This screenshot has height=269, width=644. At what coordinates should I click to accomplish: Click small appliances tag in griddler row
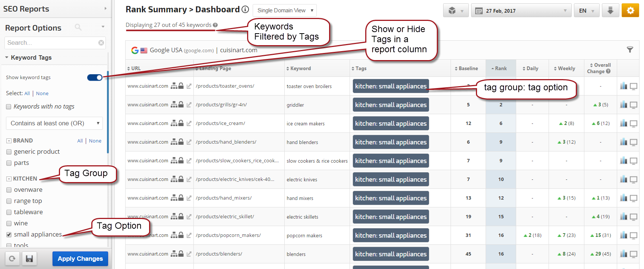[391, 105]
